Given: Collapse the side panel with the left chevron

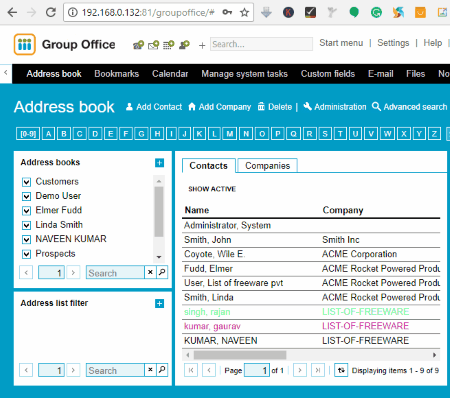Looking at the screenshot, I should coord(6,72).
